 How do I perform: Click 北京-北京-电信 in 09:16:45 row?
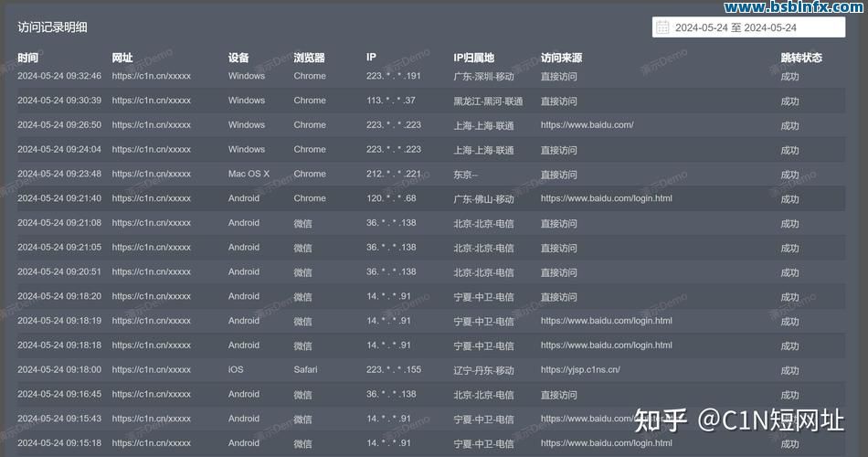(483, 395)
